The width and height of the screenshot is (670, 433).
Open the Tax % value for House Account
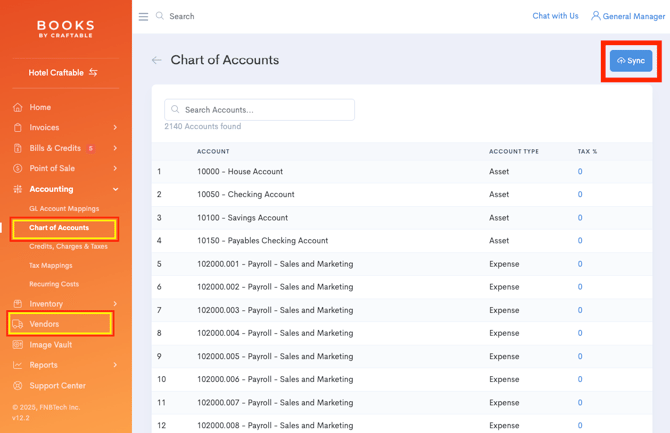point(580,172)
